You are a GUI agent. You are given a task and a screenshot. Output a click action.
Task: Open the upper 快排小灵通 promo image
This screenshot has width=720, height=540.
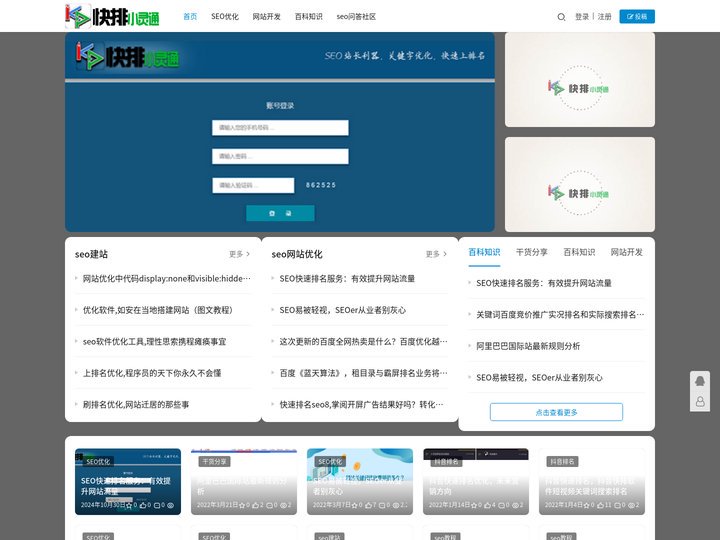(580, 79)
